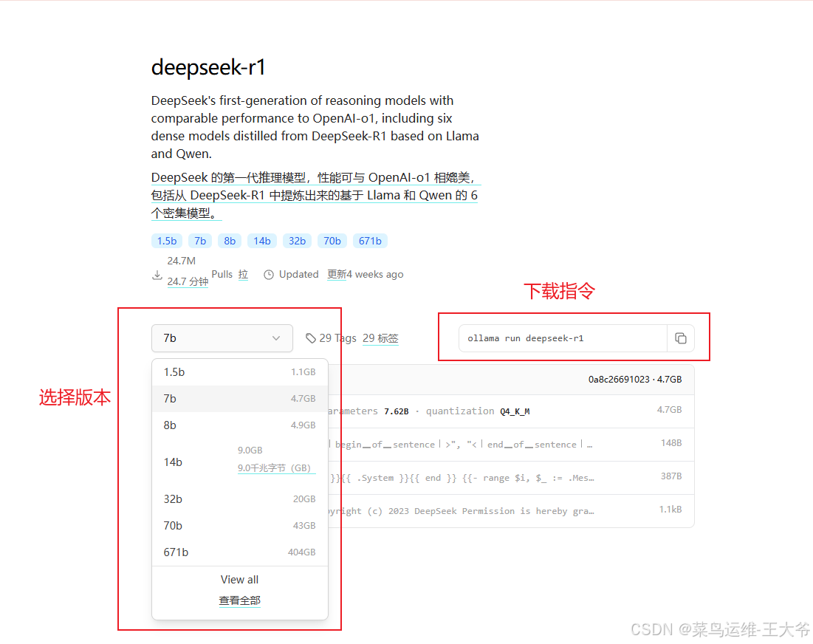Screen dimensions: 813x644
Task: Select the 8b option at 4.9GB
Action: [239, 425]
